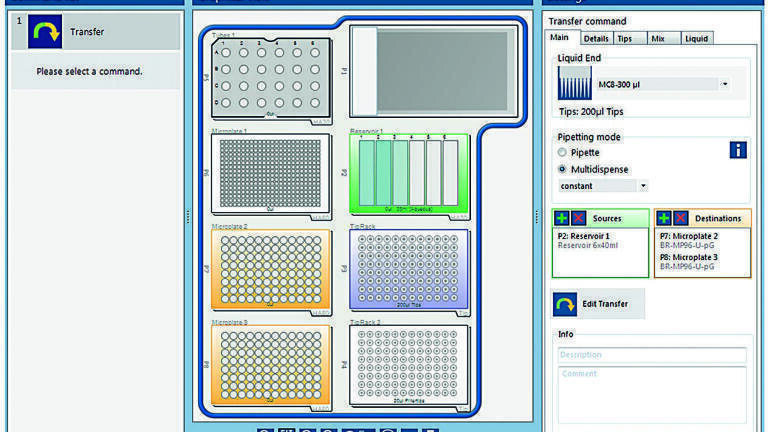Click the Edit Transfer button
The height and width of the screenshot is (432, 768).
point(598,304)
